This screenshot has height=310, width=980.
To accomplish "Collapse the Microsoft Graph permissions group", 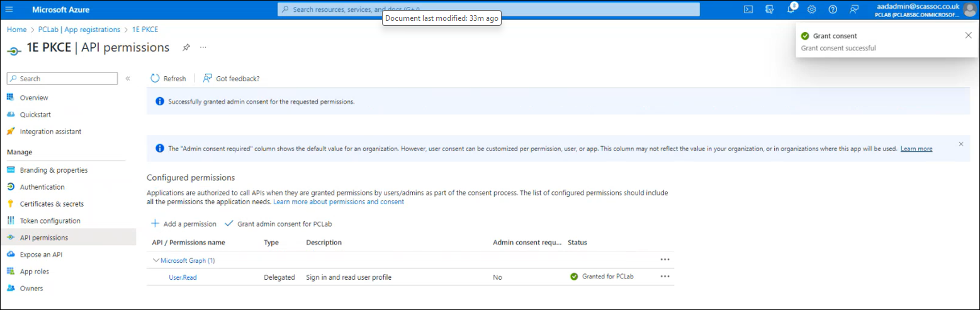I will [x=156, y=260].
